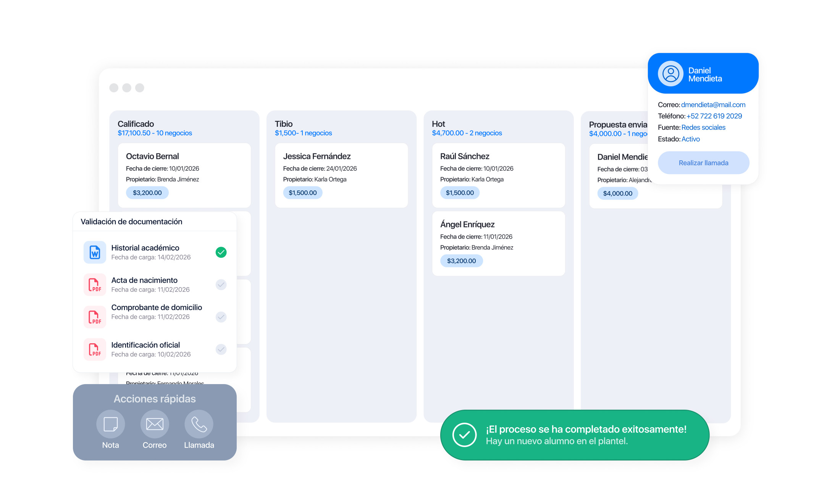
Task: Click the Correo envelope icon
Action: coord(155,424)
